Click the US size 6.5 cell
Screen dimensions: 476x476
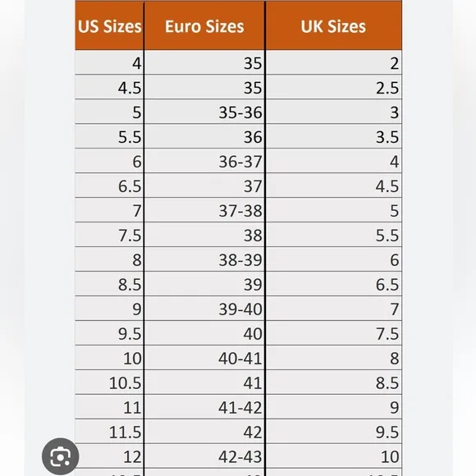click(x=109, y=185)
